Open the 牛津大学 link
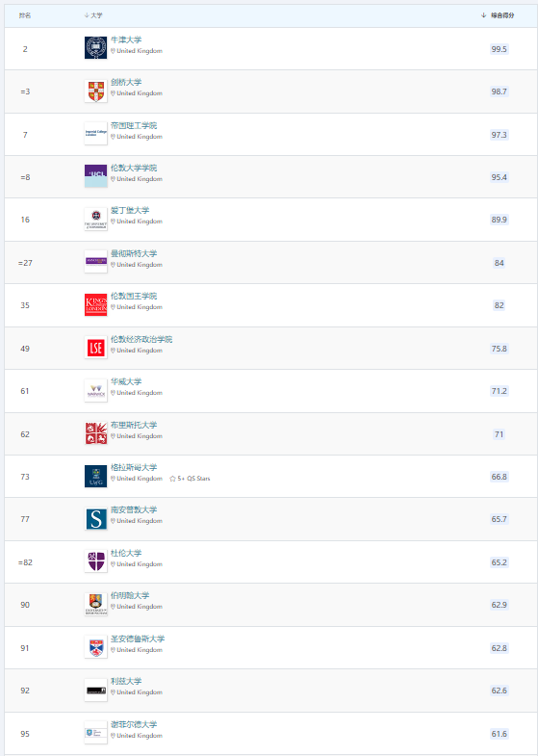The width and height of the screenshot is (538, 756). [x=126, y=40]
